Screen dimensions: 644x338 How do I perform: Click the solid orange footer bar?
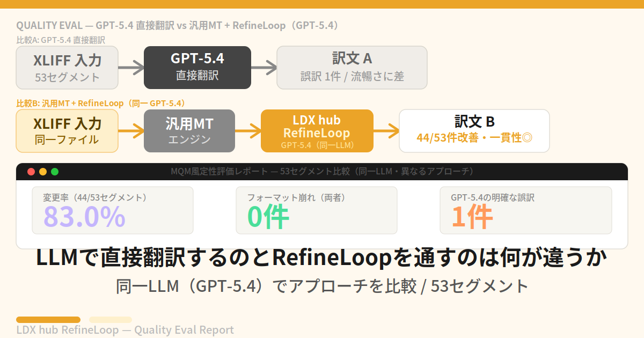[x=48, y=320]
